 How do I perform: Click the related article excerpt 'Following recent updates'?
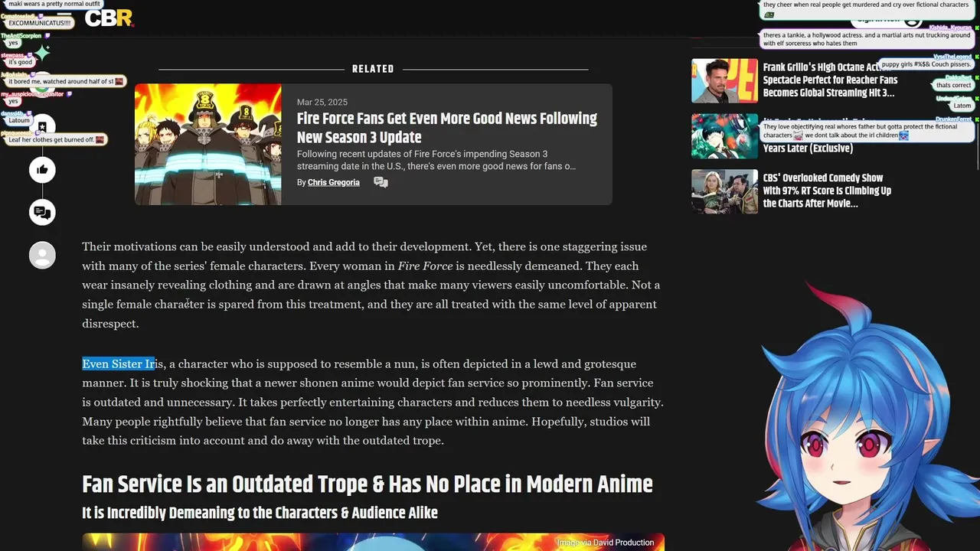click(x=436, y=160)
